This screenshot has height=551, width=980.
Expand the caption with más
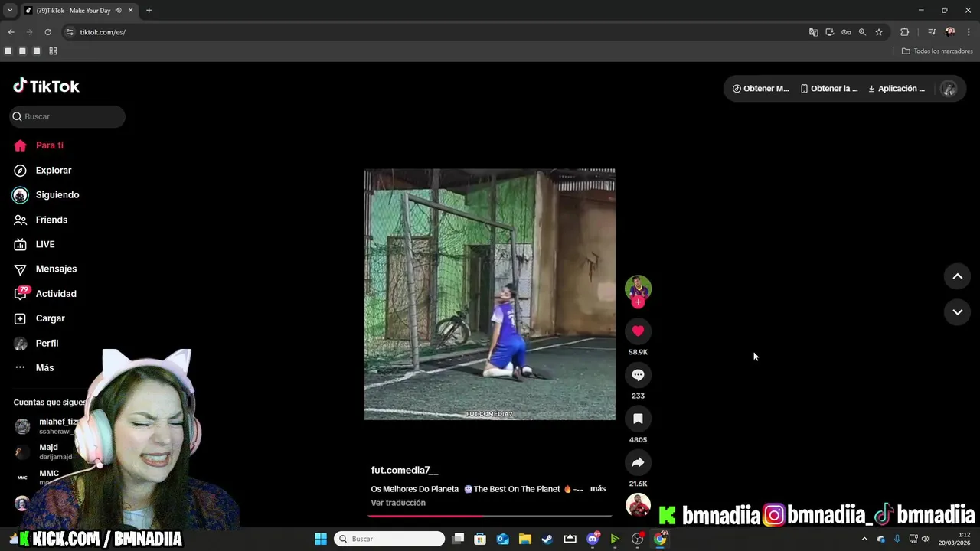(x=597, y=488)
